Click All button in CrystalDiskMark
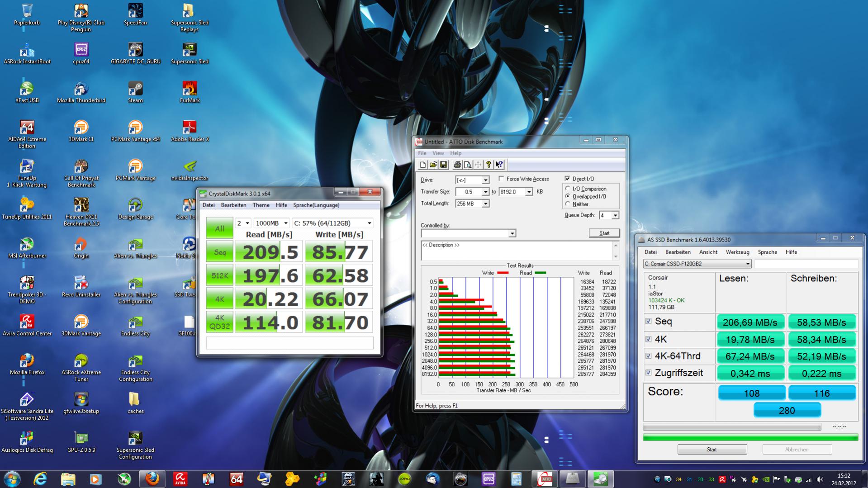Viewport: 868px width, 488px height. point(219,228)
